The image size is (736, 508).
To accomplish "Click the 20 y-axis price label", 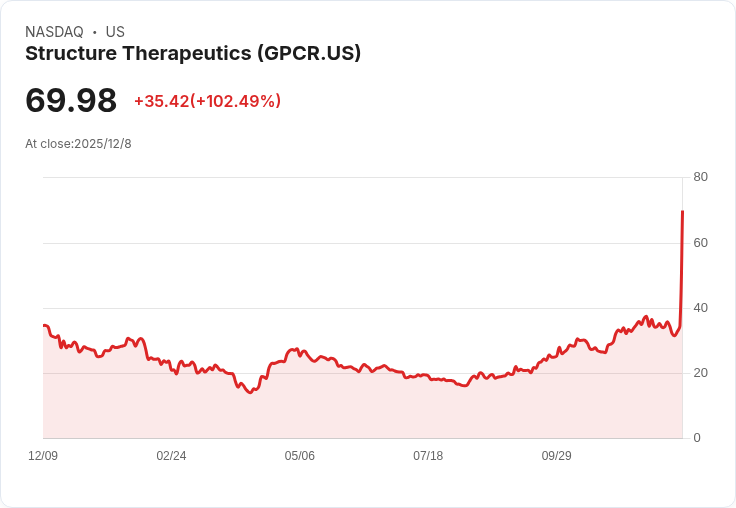I will tap(700, 373).
